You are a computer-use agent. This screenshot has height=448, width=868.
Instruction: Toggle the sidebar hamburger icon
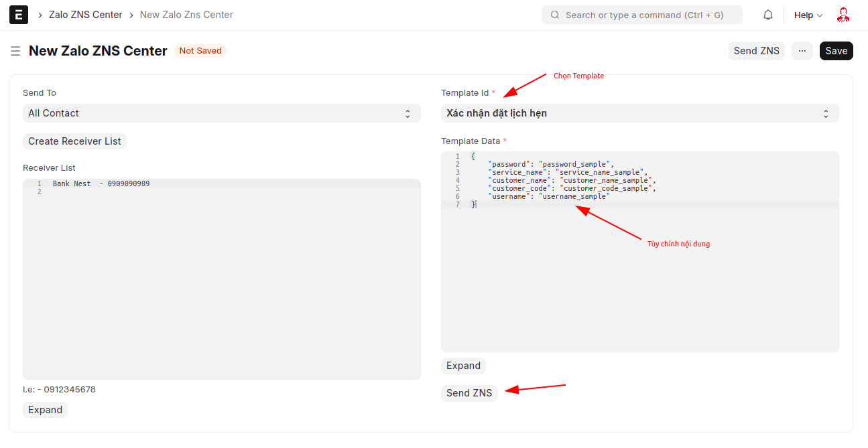coord(15,51)
